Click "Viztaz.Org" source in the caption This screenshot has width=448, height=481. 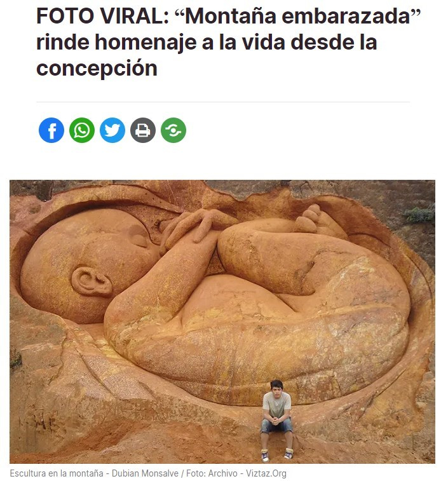266,473
